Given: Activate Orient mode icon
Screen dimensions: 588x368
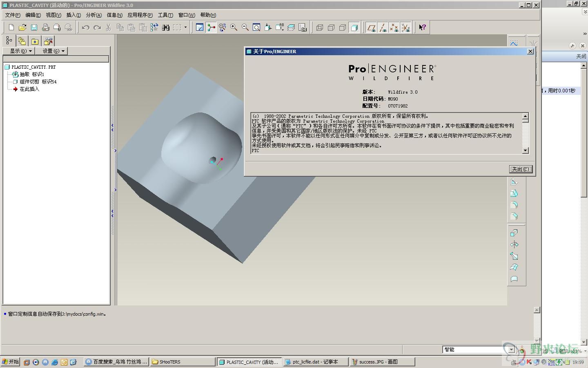Looking at the screenshot, I should point(222,27).
